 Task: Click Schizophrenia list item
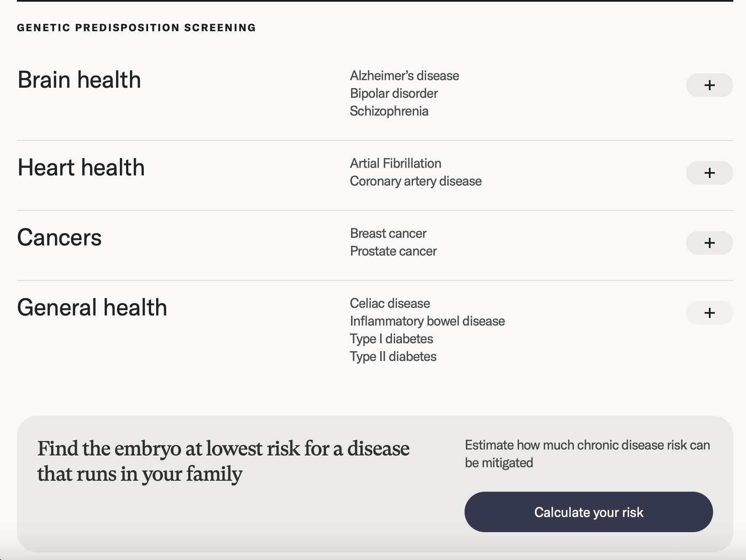[x=389, y=111]
